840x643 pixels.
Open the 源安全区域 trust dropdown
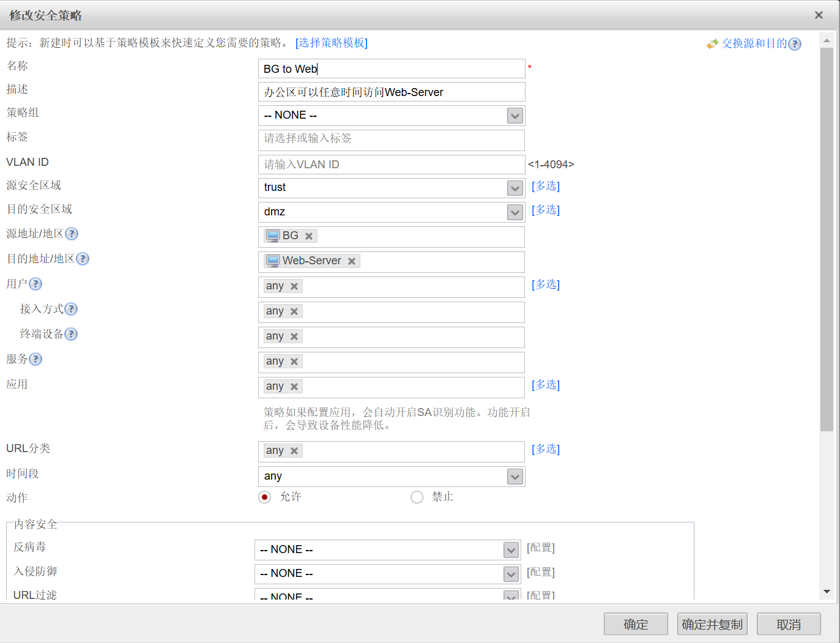click(x=515, y=188)
